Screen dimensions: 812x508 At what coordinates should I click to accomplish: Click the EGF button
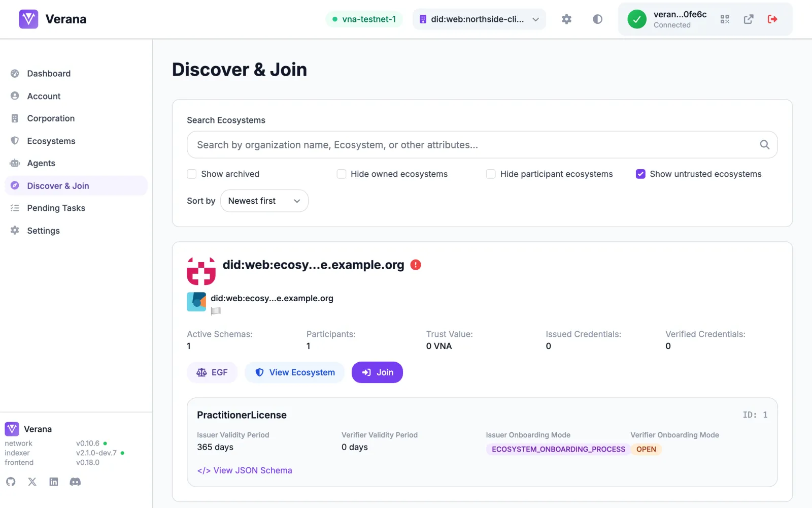point(212,372)
